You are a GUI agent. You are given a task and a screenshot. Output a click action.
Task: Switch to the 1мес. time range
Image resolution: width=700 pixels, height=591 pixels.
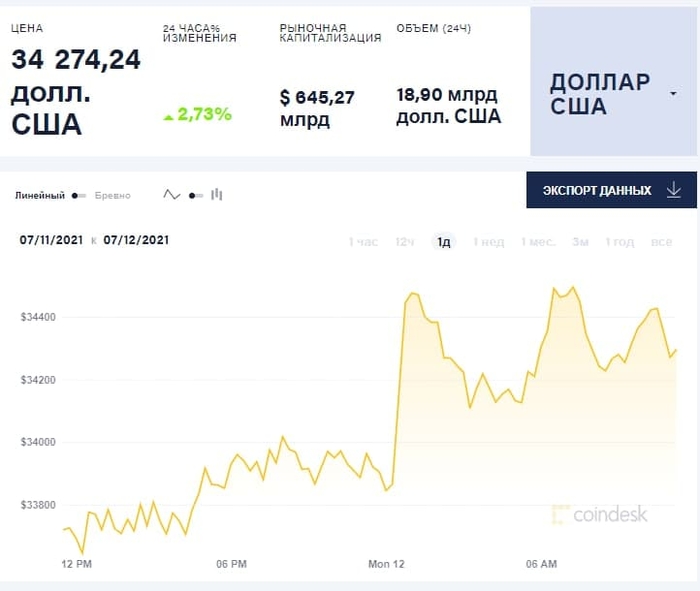click(538, 242)
